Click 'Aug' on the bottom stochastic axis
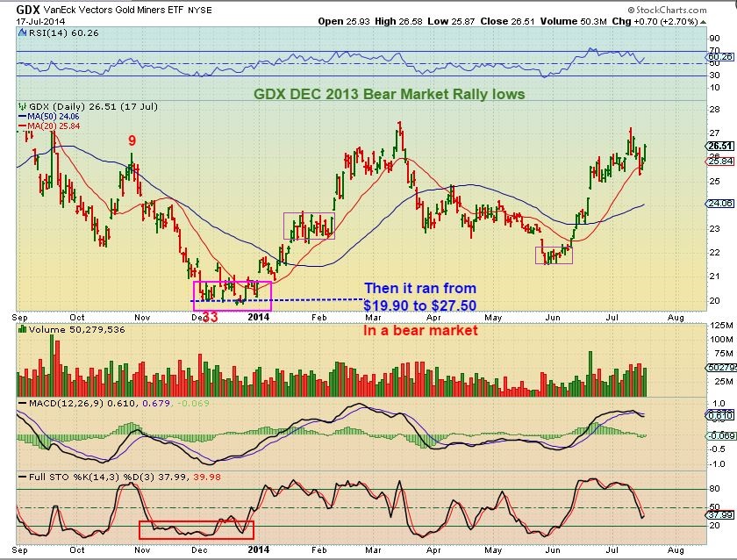This screenshot has width=737, height=560. (x=676, y=549)
